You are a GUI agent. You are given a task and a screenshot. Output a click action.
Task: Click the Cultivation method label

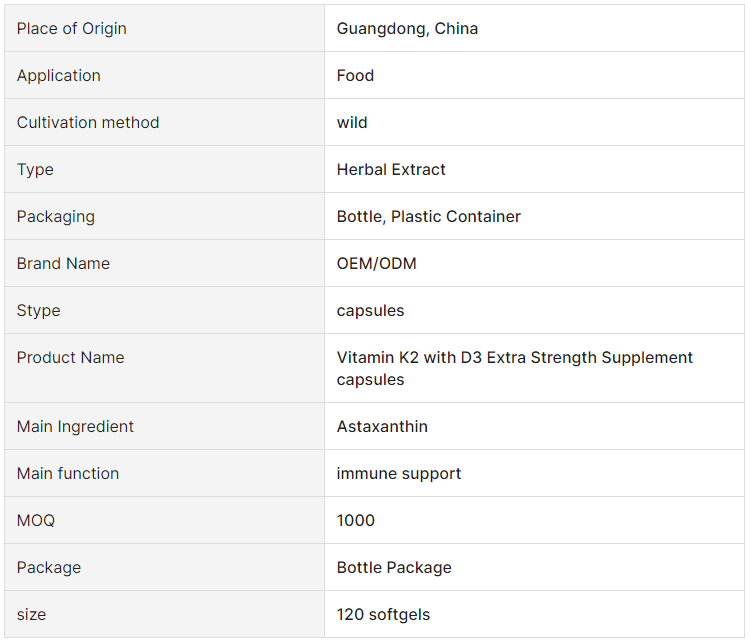[88, 122]
